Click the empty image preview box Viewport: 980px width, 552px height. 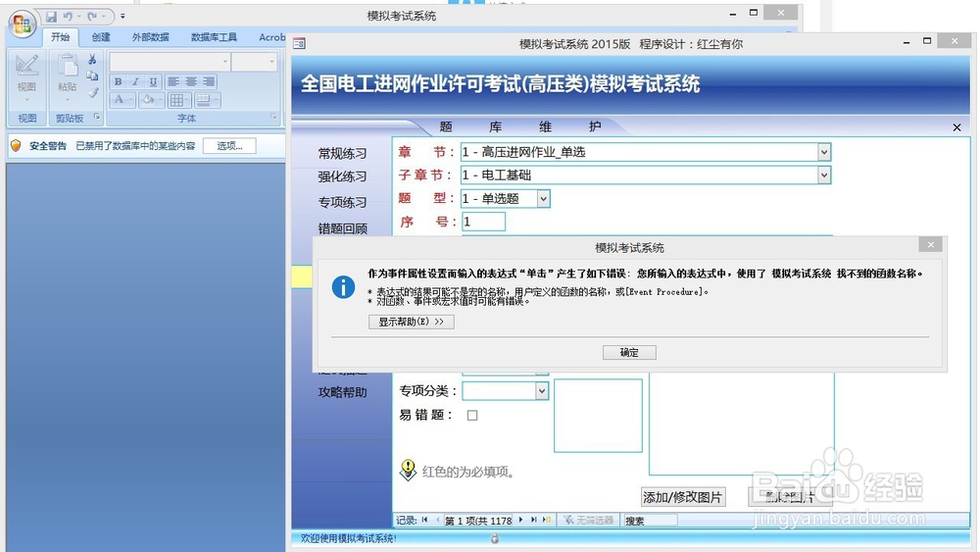[598, 416]
